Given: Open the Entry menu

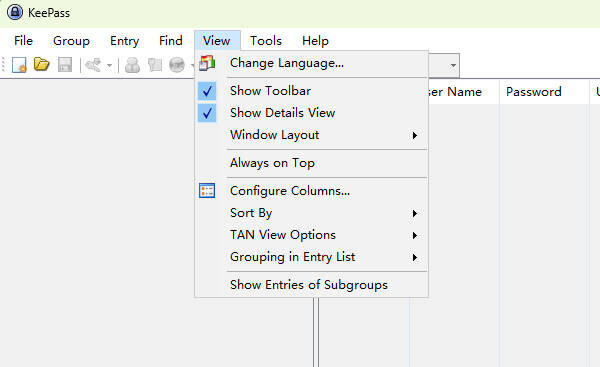Looking at the screenshot, I should [124, 41].
